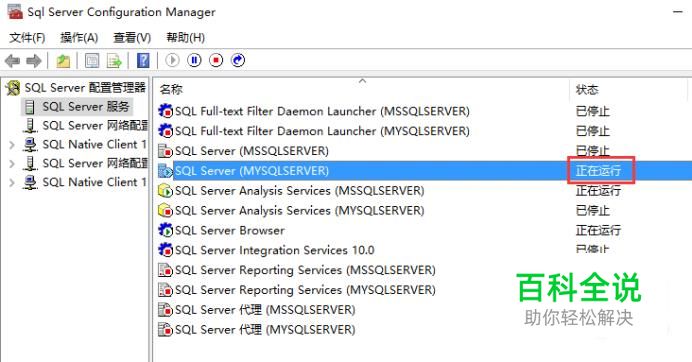692x362 pixels.
Task: Minimize the Configuration Manager window
Action: coord(679,12)
